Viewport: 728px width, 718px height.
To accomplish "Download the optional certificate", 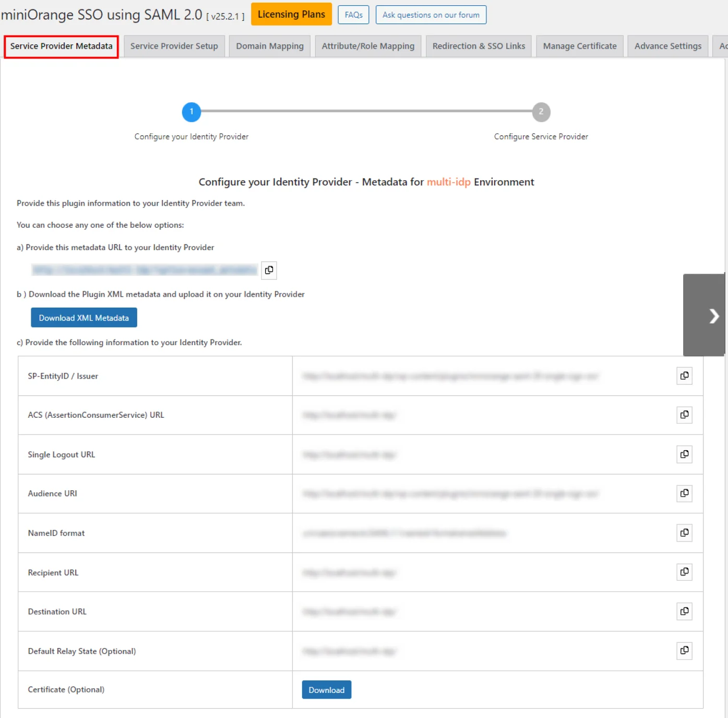I will click(327, 690).
